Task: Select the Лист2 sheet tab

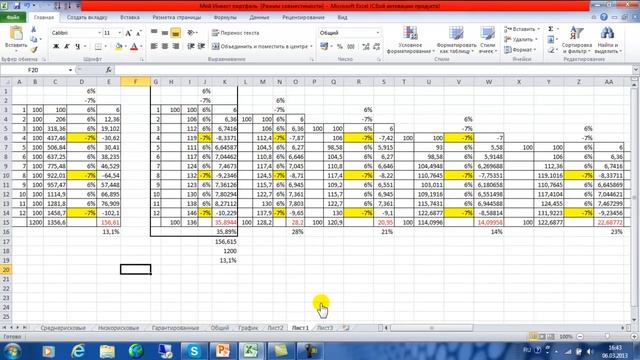Action: (275, 328)
